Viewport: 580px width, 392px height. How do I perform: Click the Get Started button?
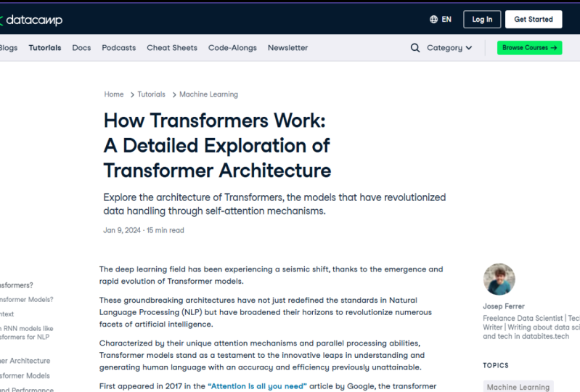534,19
